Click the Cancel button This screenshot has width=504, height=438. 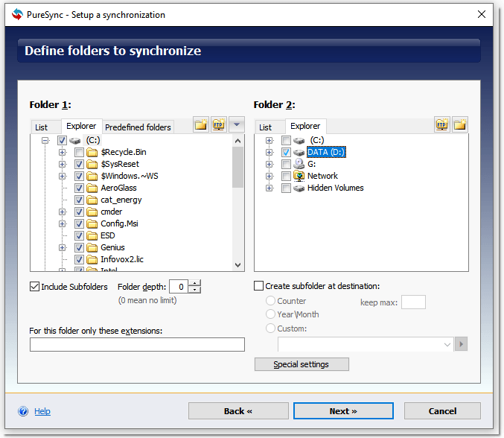[442, 411]
